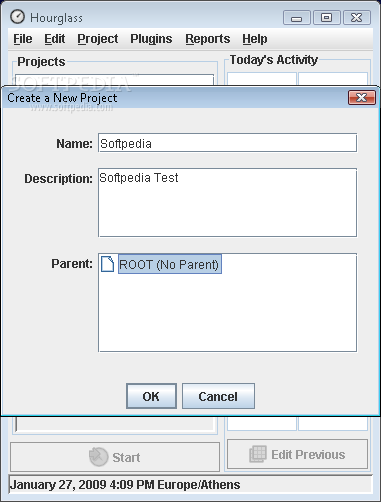The height and width of the screenshot is (502, 381).
Task: Open the File menu
Action: pos(23,39)
